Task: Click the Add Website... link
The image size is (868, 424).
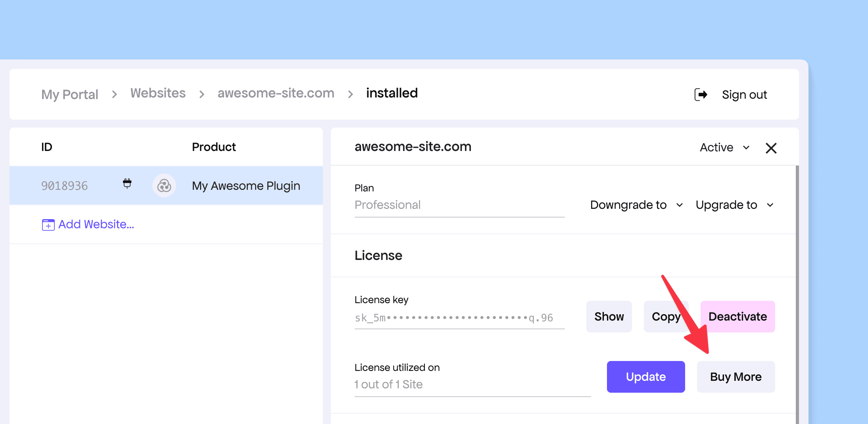Action: point(96,224)
